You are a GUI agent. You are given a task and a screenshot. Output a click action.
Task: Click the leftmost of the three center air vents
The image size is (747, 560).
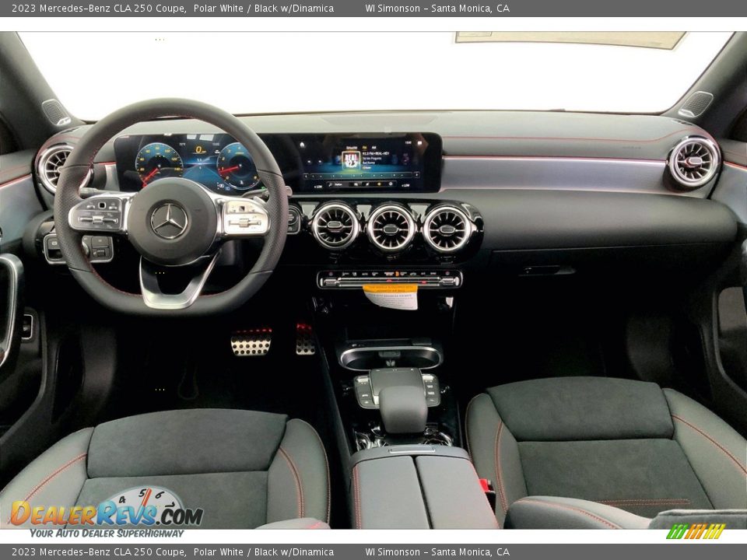335,226
